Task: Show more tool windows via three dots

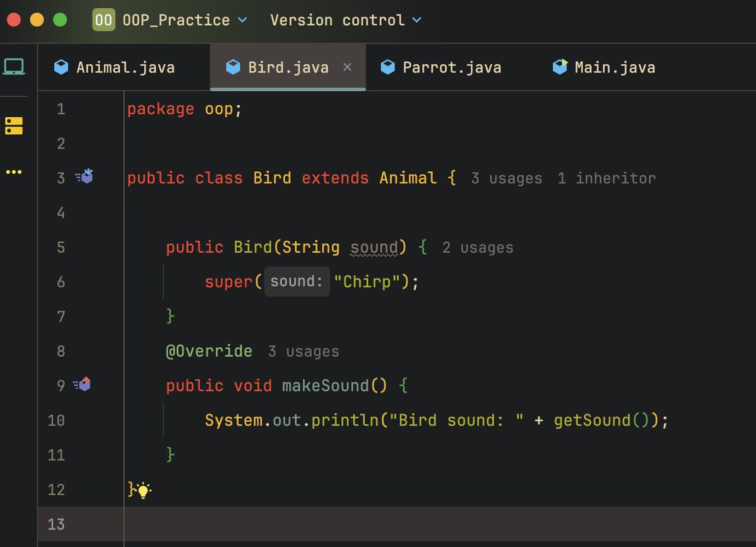Action: coord(13,172)
